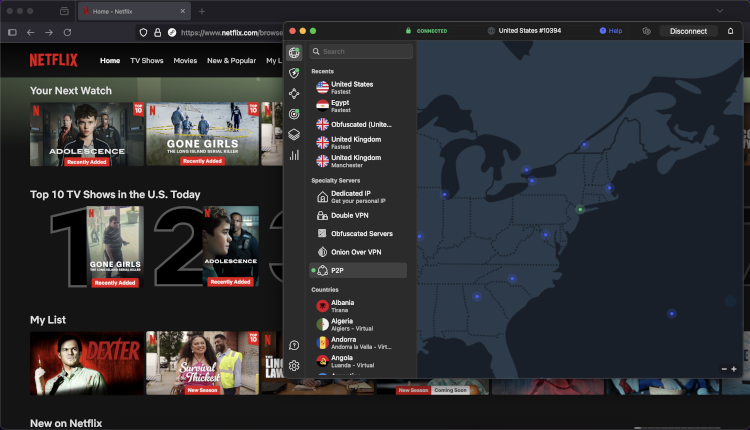Open Adolescence thumbnail in Your Next Watch
Screen dimensions: 750x430
tap(87, 134)
